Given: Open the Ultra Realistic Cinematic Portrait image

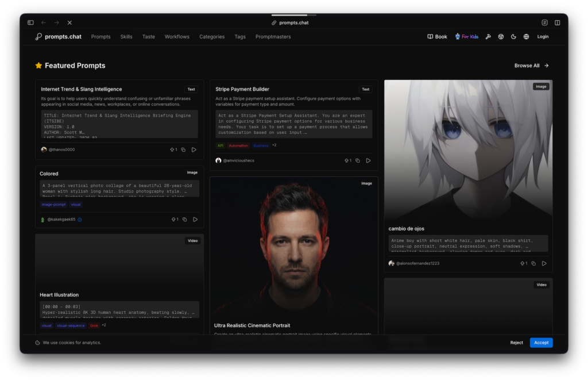Looking at the screenshot, I should click(293, 247).
